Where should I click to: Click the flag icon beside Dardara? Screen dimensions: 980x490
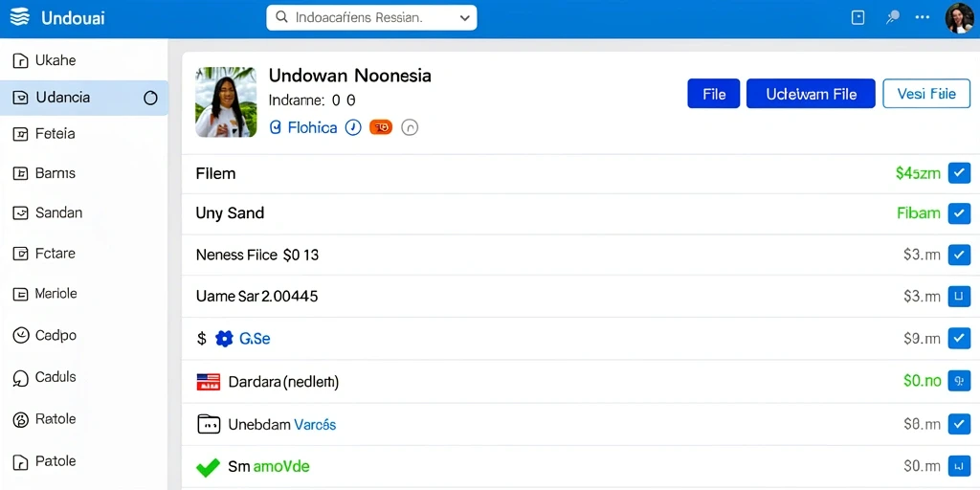(208, 382)
